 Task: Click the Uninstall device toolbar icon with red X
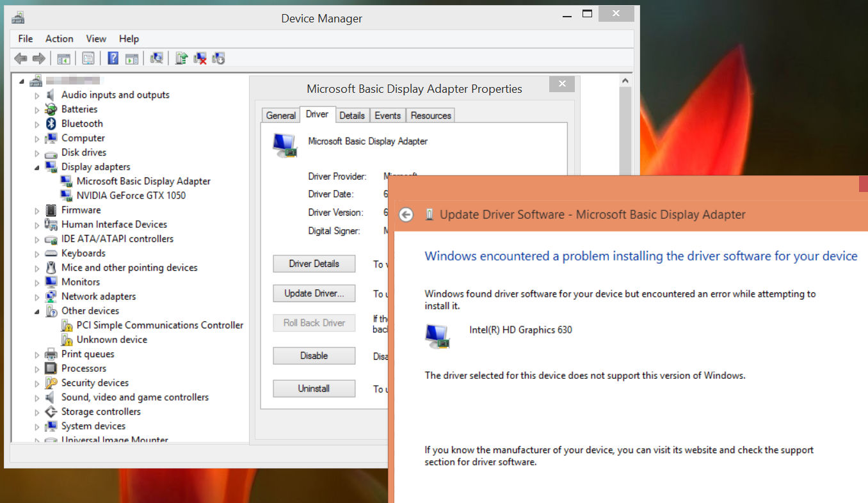(x=200, y=58)
